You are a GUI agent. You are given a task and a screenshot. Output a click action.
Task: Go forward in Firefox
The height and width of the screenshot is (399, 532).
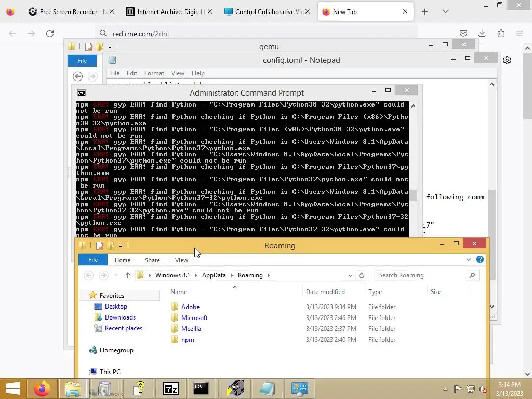pos(31,34)
